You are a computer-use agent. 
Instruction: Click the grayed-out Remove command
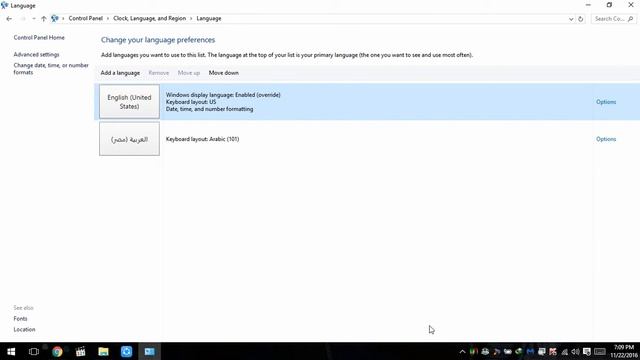pos(159,73)
